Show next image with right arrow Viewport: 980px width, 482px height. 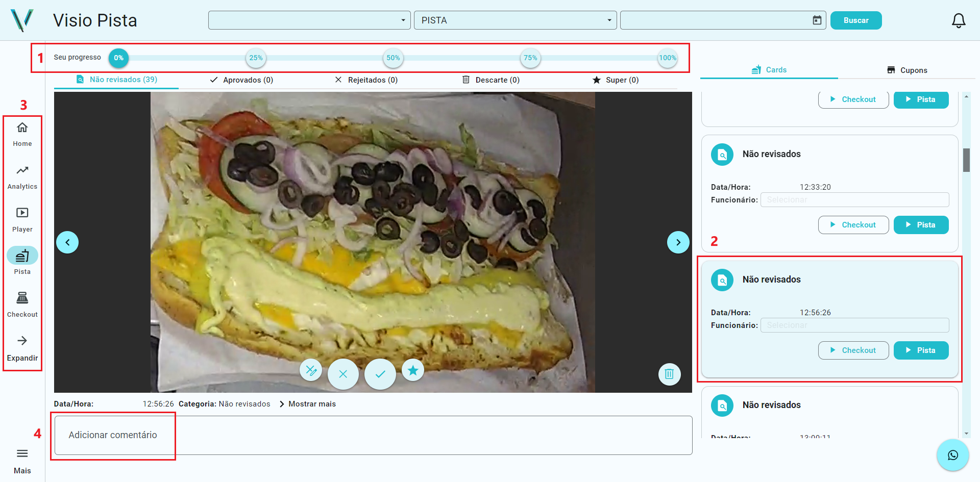[x=678, y=242]
